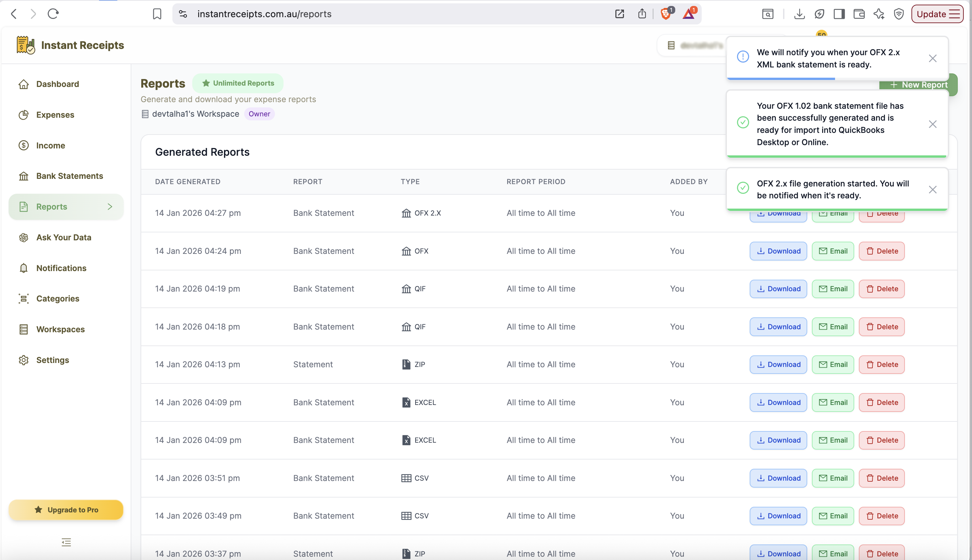Click the REPORT PERIOD column header

[536, 181]
